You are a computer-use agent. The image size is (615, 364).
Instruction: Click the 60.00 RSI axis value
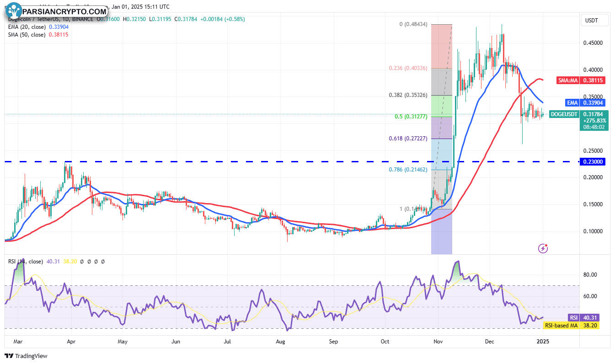pyautogui.click(x=590, y=296)
